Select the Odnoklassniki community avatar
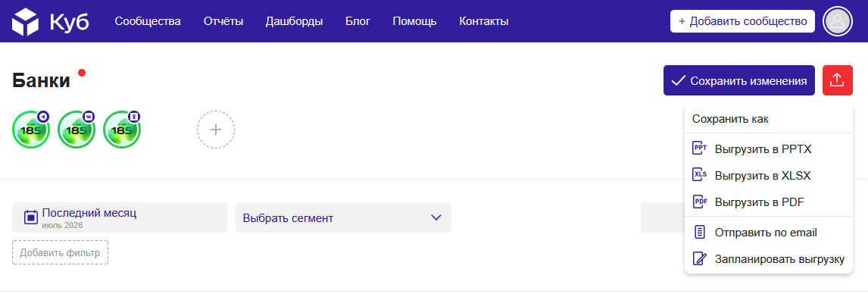Screen dimensions: 868x294 (x=122, y=130)
